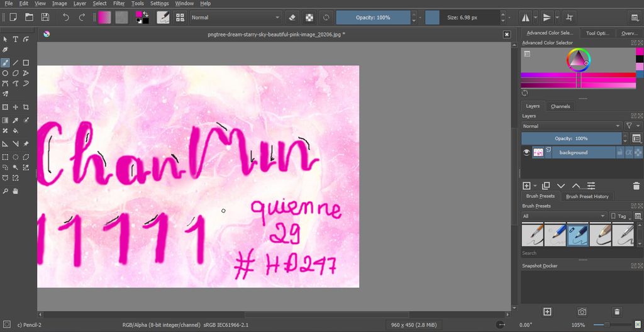Open the brush presets chooser grid
644x332 pixels.
click(x=179, y=17)
